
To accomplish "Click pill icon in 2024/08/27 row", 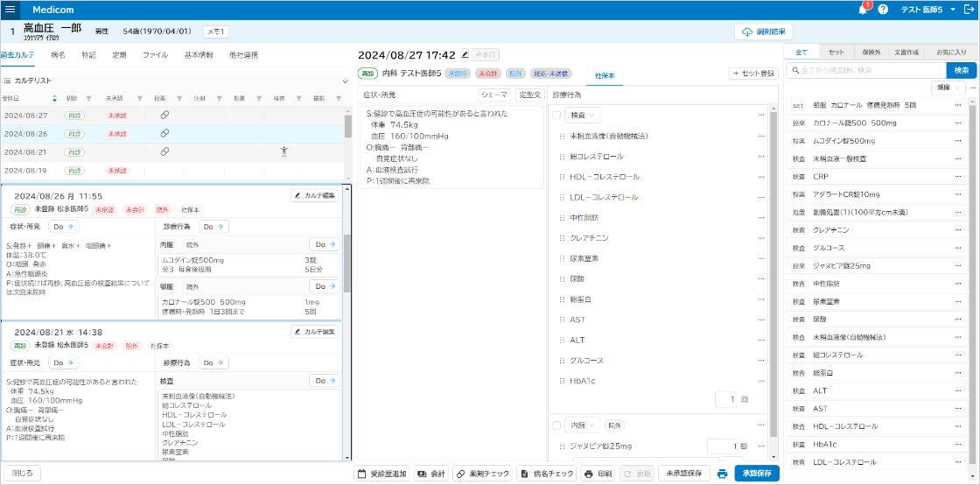I will point(164,115).
